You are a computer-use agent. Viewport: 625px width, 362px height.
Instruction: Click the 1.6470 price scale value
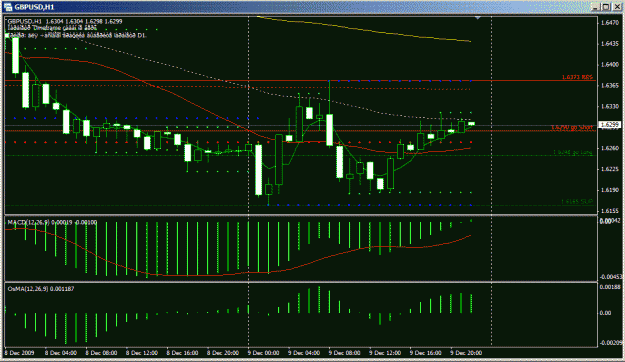tap(610, 23)
